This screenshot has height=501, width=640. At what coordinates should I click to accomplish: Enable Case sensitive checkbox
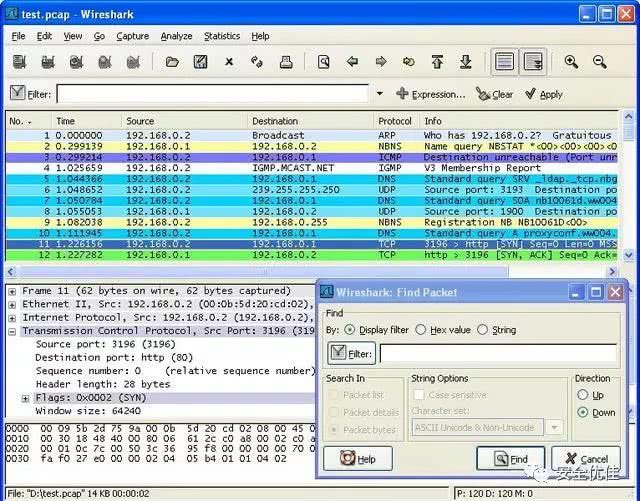419,395
